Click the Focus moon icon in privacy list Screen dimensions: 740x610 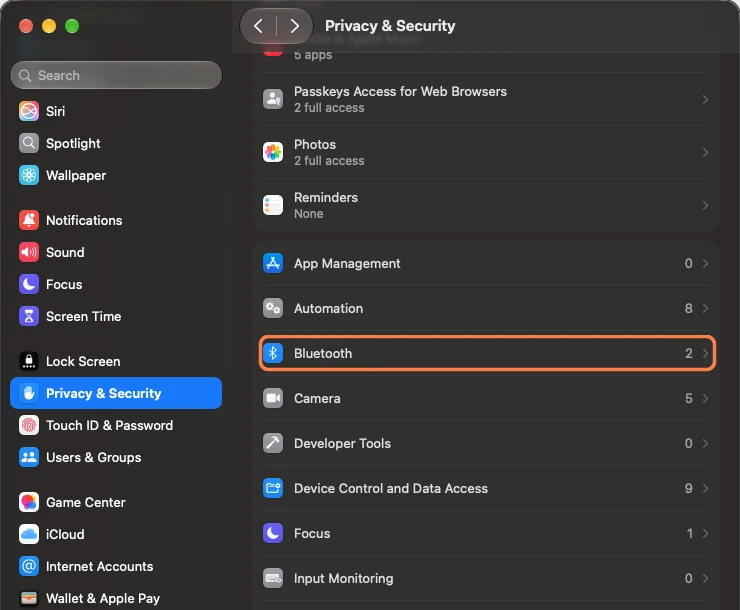[273, 534]
